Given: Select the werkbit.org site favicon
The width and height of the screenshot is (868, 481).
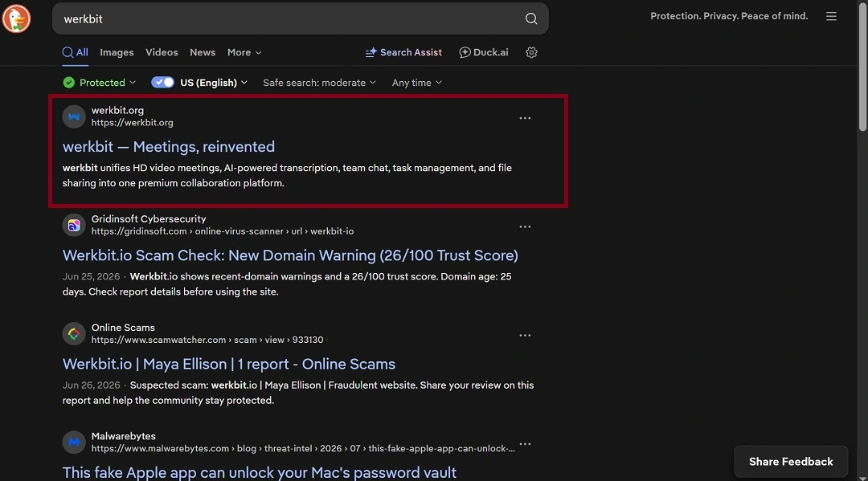Looking at the screenshot, I should click(x=74, y=116).
